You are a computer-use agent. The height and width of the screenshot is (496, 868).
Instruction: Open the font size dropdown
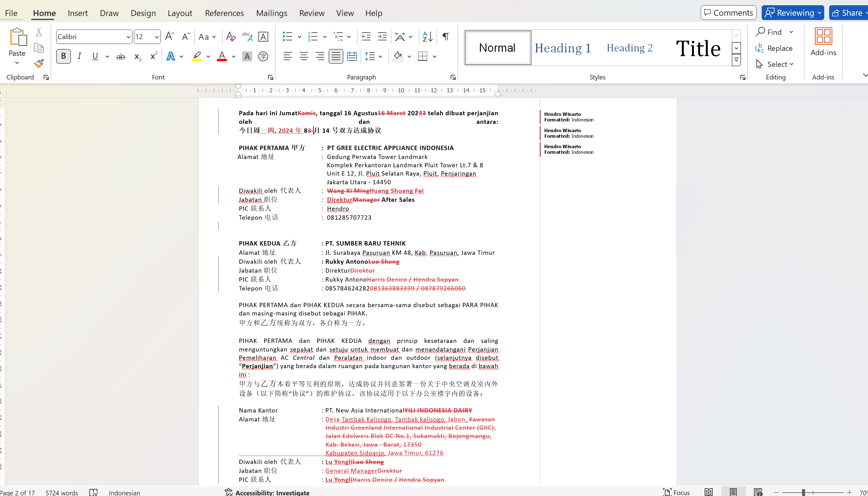[156, 37]
